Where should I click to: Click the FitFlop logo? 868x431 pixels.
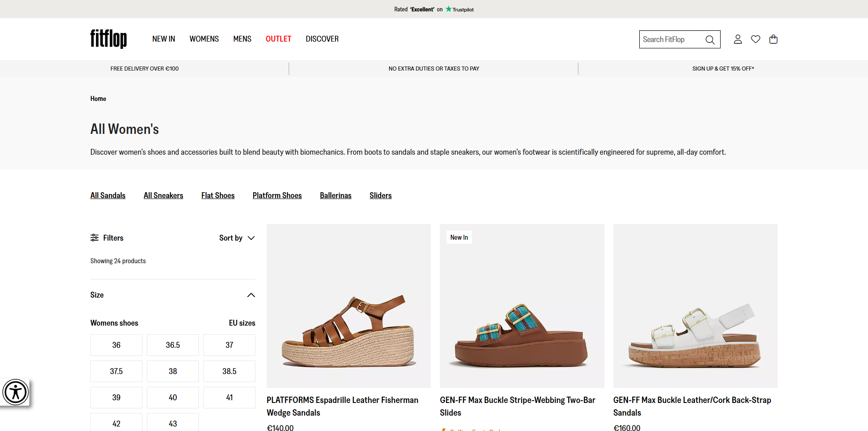pyautogui.click(x=108, y=39)
